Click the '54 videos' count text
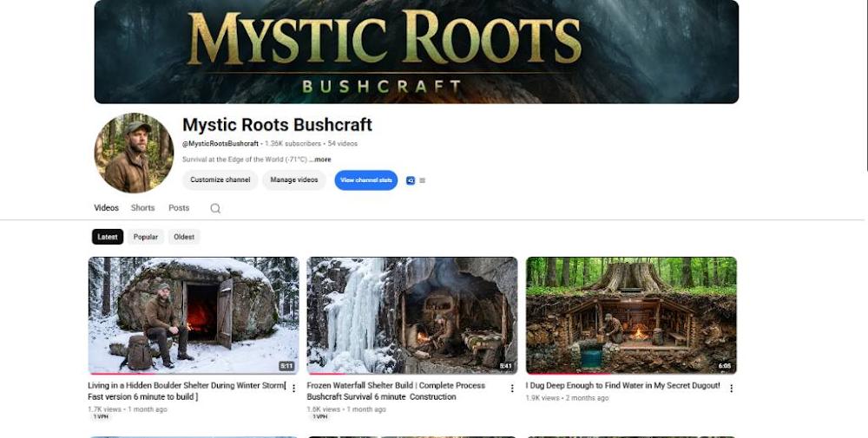 coord(343,143)
